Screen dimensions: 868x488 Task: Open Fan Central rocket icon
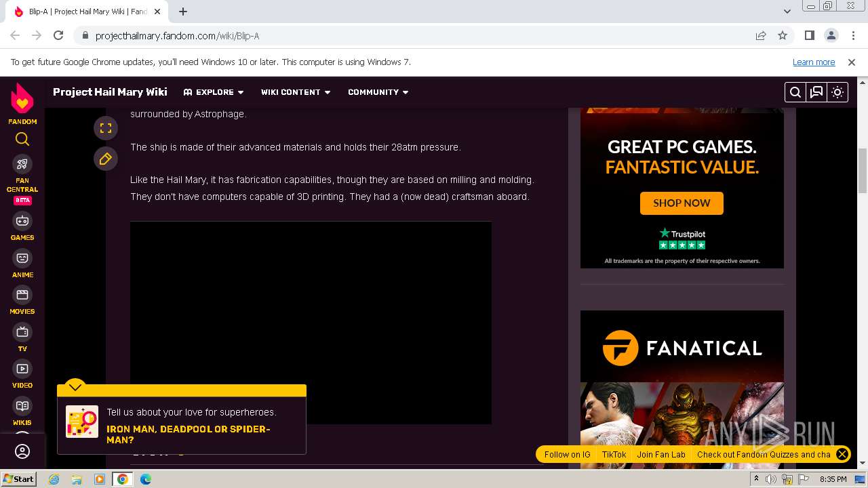pos(22,164)
